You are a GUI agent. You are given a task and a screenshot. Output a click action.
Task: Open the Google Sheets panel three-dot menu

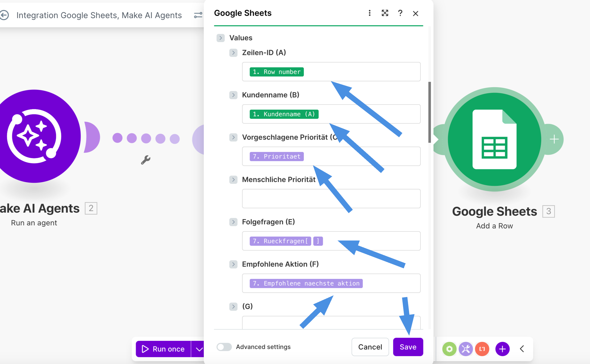(x=370, y=13)
